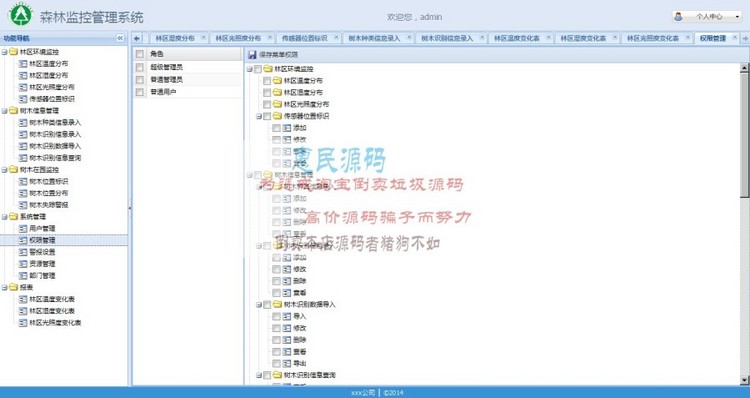Viewport: 750px width, 398px height.
Task: Click 警报设置 page icon in navigation
Action: pyautogui.click(x=22, y=252)
